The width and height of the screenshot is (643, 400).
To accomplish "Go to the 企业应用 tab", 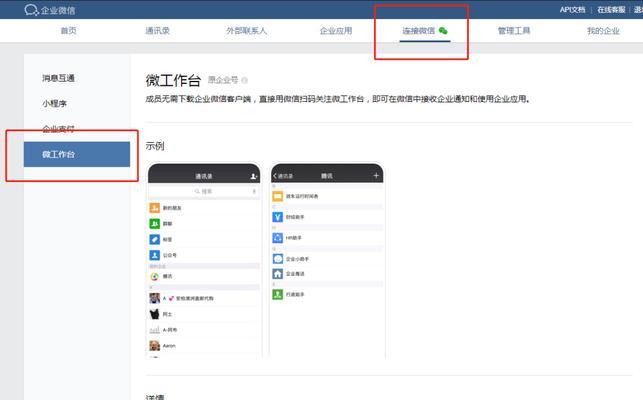I will click(336, 31).
